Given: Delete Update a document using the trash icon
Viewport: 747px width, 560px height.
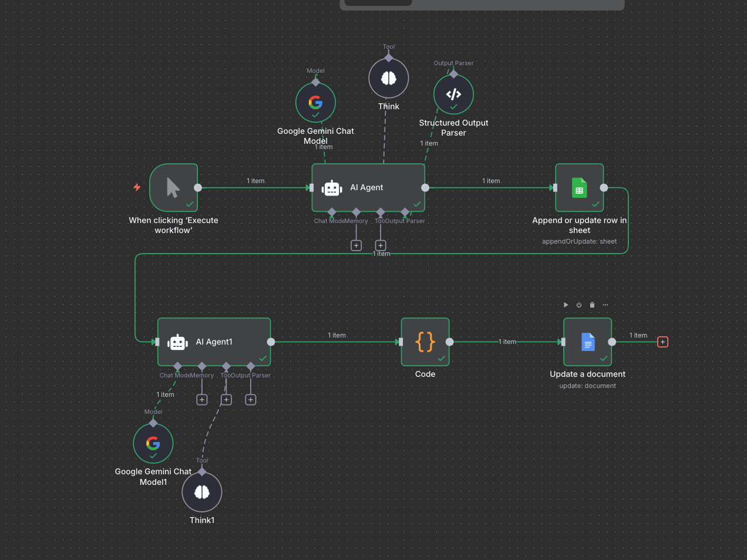Looking at the screenshot, I should [x=592, y=305].
